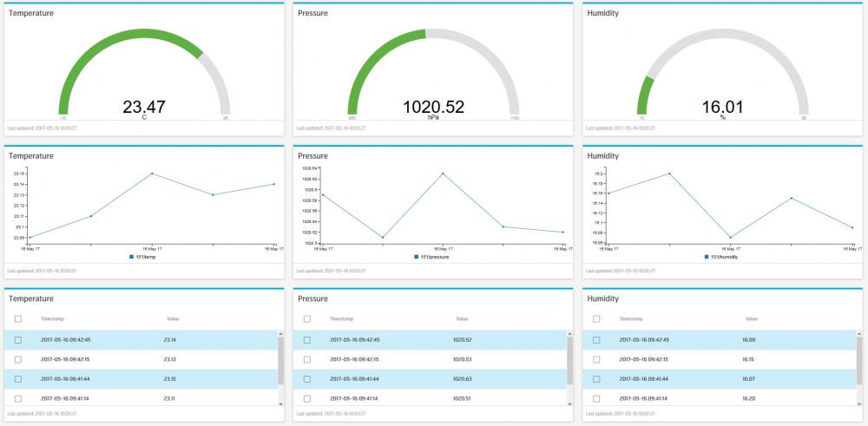This screenshot has height=426, width=868.
Task: Toggle the 151/humidity legend series
Action: click(x=723, y=257)
